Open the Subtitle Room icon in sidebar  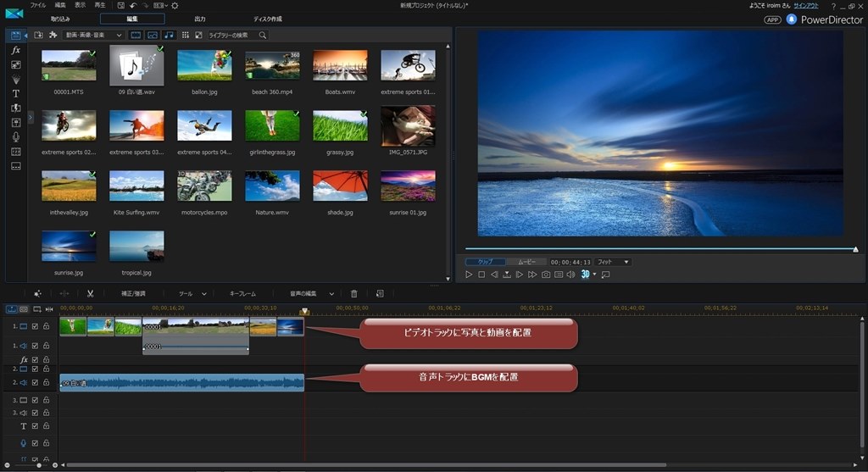pyautogui.click(x=15, y=166)
